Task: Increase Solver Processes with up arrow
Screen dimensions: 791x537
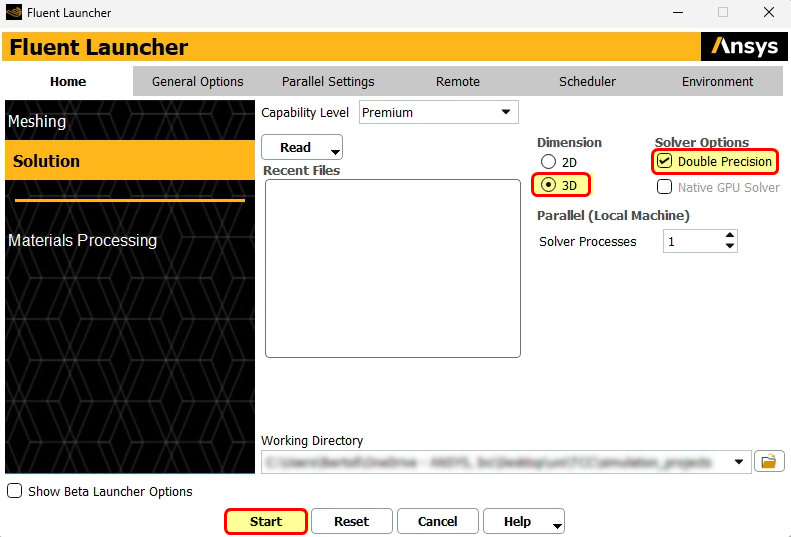Action: (729, 236)
